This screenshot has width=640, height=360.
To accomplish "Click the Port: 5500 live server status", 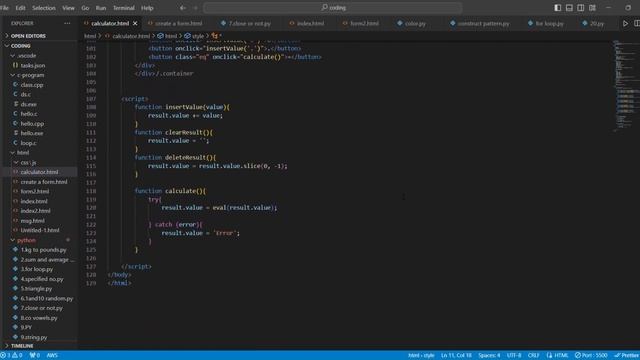I will (x=591, y=356).
